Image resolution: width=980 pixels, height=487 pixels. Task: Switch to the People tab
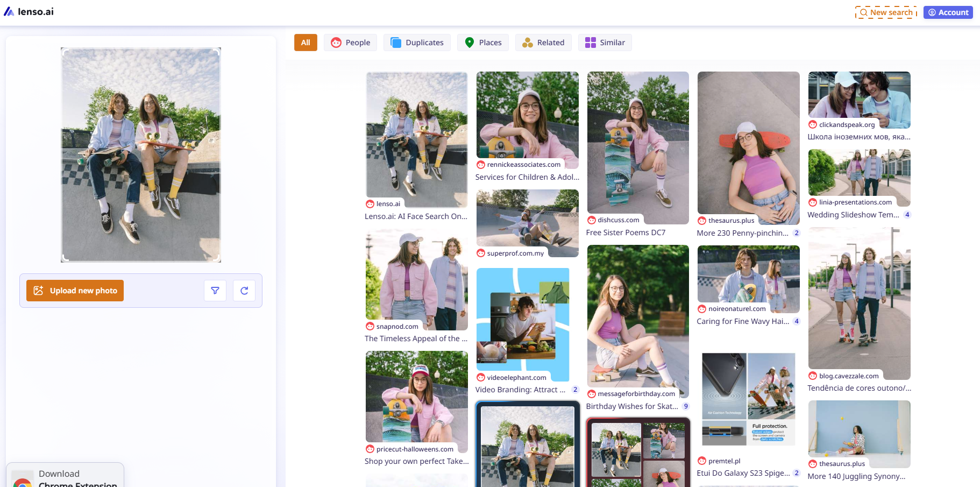pyautogui.click(x=350, y=43)
